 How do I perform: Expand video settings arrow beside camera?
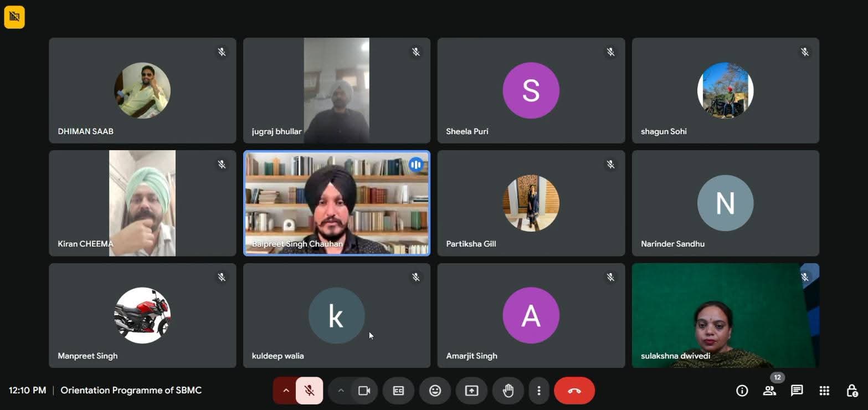341,391
